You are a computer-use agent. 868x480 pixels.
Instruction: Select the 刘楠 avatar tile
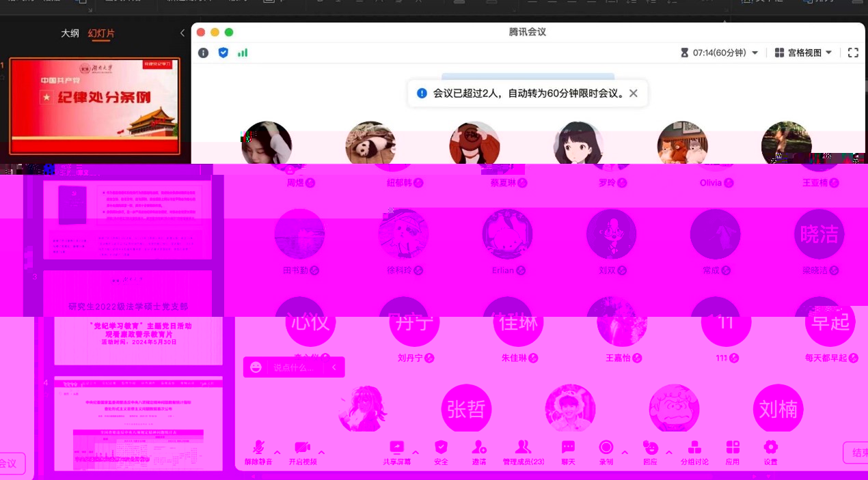(778, 409)
